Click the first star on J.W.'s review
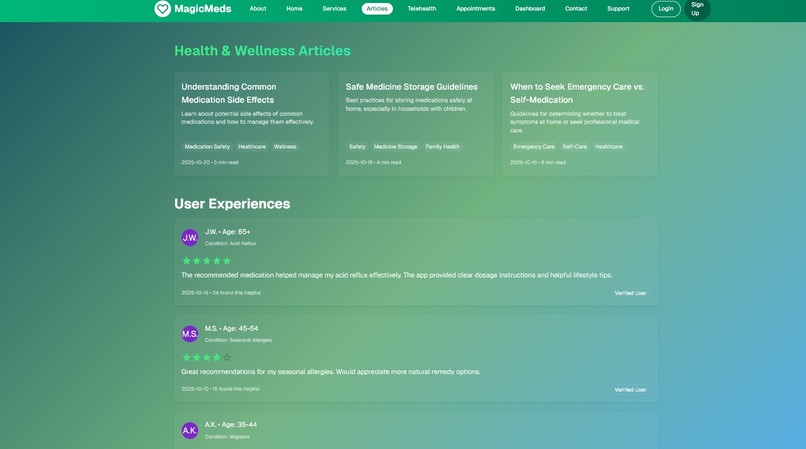The height and width of the screenshot is (449, 806). (186, 261)
